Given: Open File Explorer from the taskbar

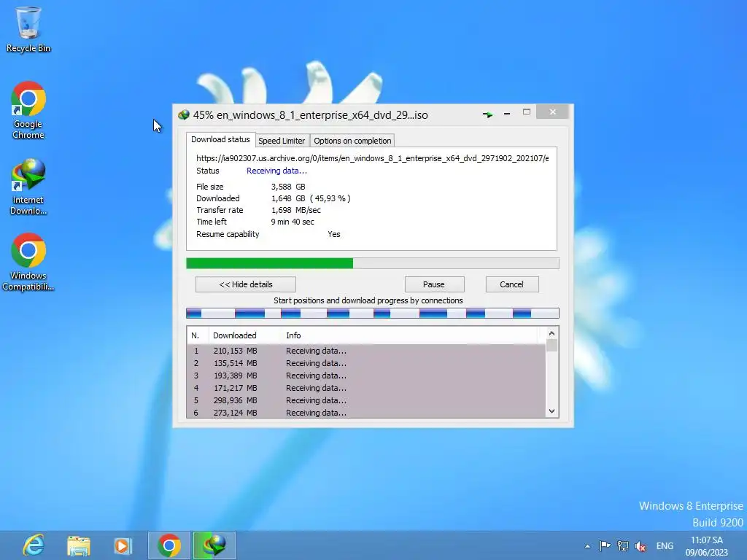Looking at the screenshot, I should click(x=79, y=545).
